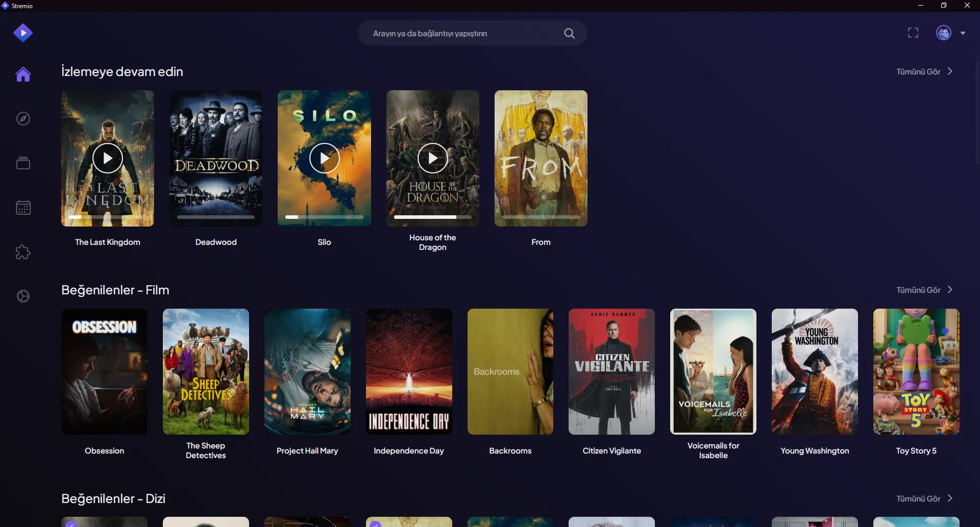Open the Discover compass icon
This screenshot has width=980, height=527.
(23, 119)
